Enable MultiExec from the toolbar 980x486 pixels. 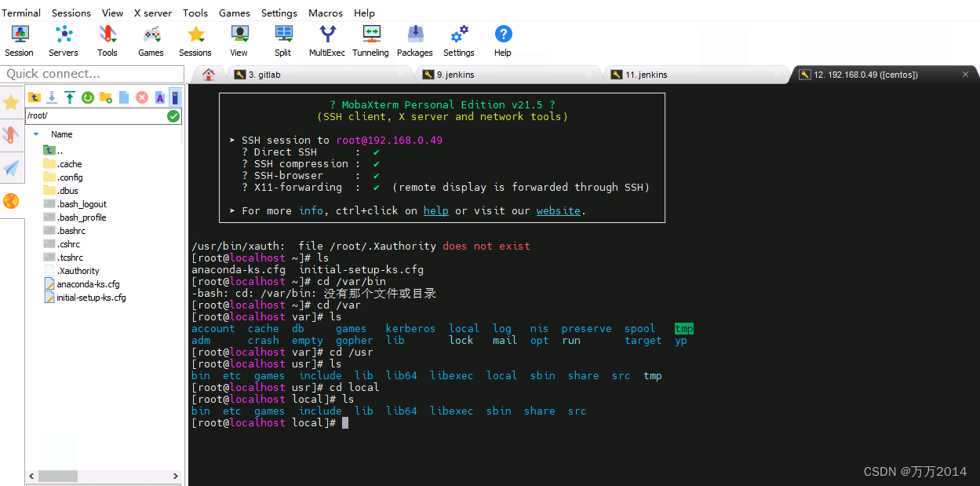point(327,41)
